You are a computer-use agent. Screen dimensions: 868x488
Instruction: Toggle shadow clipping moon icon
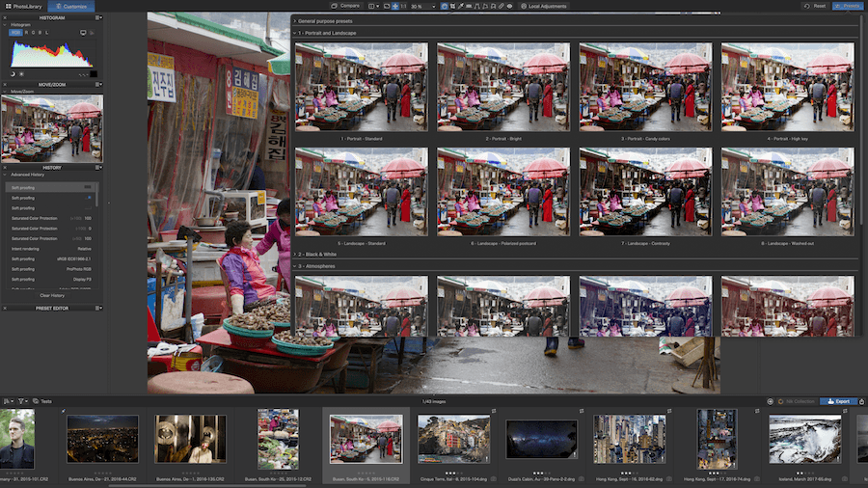[x=13, y=73]
